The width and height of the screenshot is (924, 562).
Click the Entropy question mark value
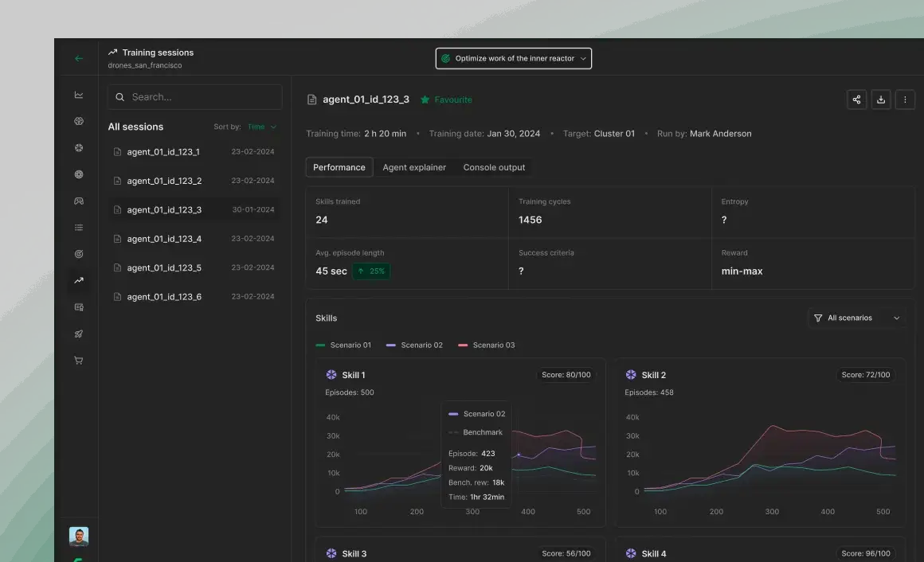pos(723,220)
